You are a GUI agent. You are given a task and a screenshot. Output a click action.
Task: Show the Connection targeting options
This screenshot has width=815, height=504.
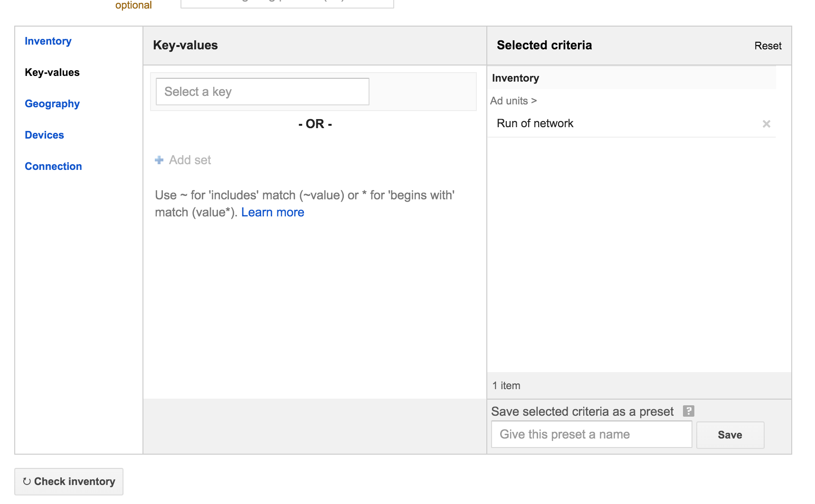pyautogui.click(x=53, y=167)
